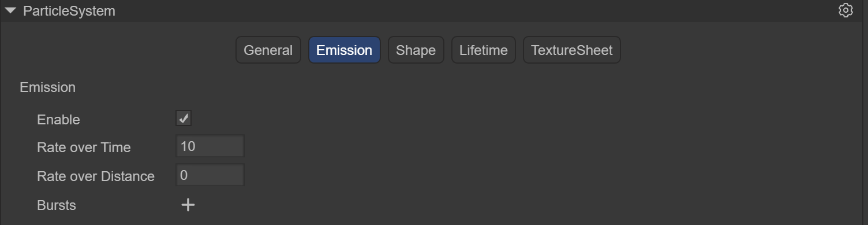Focus the Rate over Time value field
This screenshot has height=225, width=868.
[x=210, y=146]
